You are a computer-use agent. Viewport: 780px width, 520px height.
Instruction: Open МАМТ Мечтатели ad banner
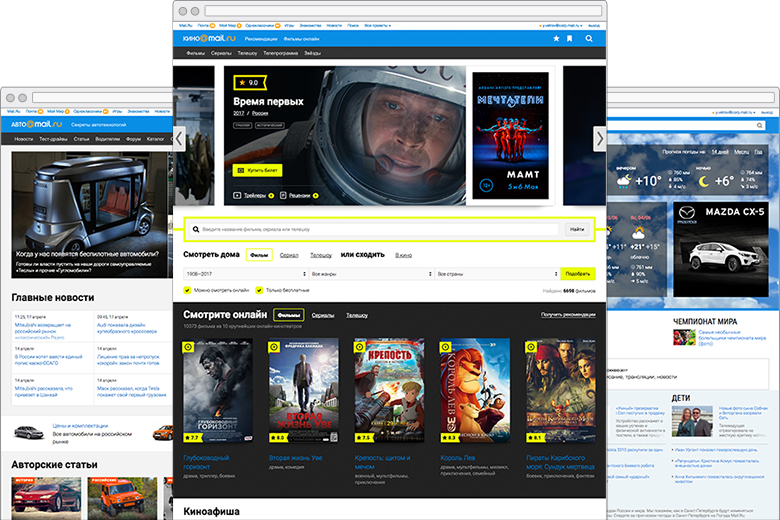tap(510, 135)
